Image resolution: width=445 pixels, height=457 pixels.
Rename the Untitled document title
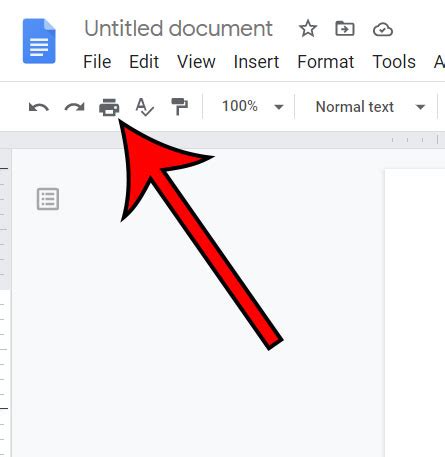pos(178,29)
